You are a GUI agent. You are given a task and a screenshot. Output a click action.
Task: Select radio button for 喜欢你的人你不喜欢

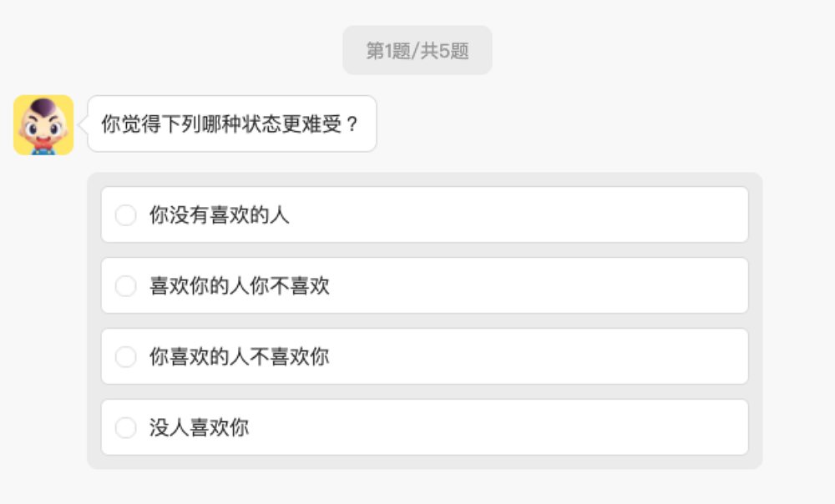(x=125, y=286)
